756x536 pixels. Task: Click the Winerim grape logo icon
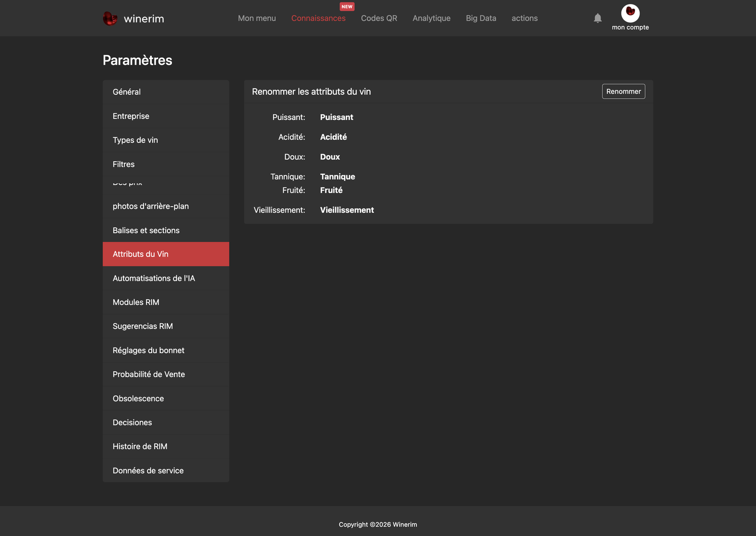pyautogui.click(x=110, y=19)
